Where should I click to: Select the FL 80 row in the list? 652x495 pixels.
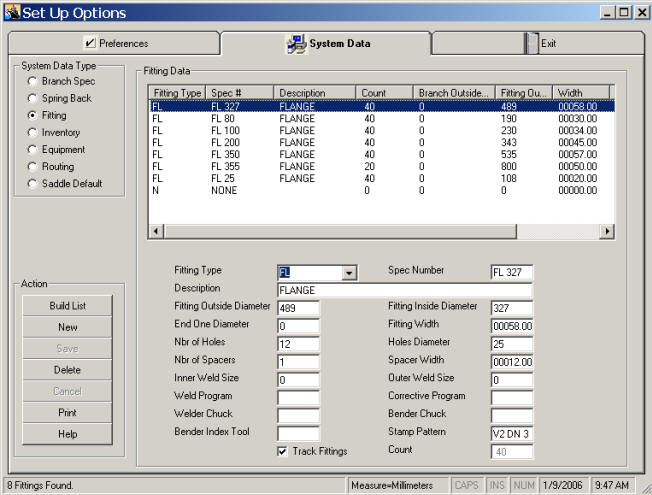click(x=382, y=119)
